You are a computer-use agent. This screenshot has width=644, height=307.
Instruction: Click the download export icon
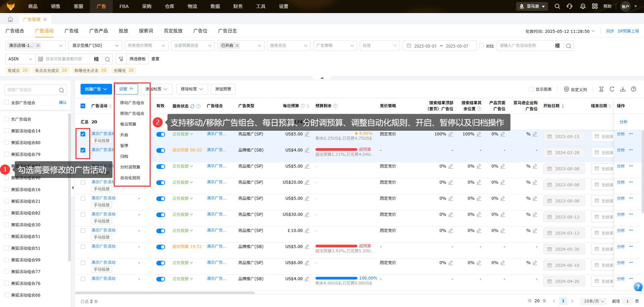coord(623,89)
